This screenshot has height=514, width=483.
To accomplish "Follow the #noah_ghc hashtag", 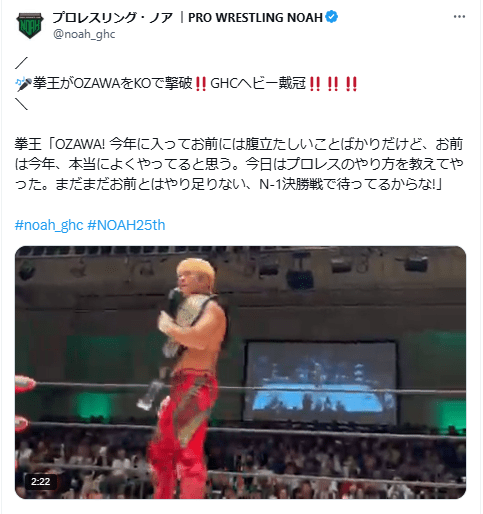I will tap(49, 225).
